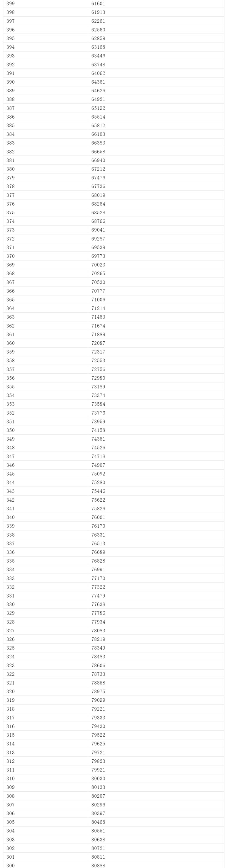Select the score cell 360
The width and height of the screenshot is (226, 868).
tap(11, 343)
